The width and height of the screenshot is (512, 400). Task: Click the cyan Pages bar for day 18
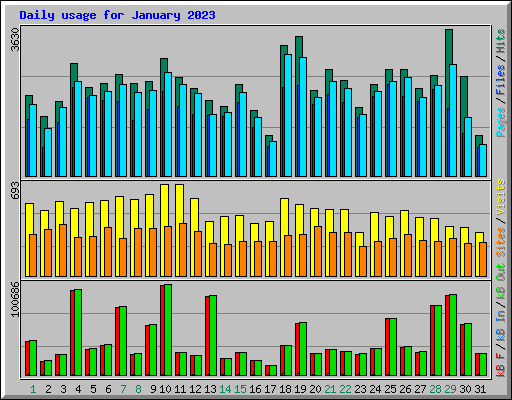pos(288,115)
